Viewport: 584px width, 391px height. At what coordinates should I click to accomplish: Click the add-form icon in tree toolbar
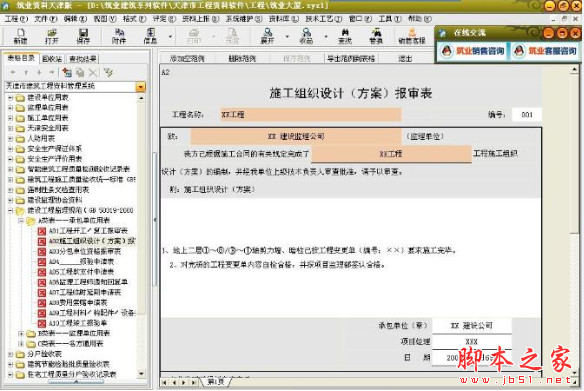[67, 72]
